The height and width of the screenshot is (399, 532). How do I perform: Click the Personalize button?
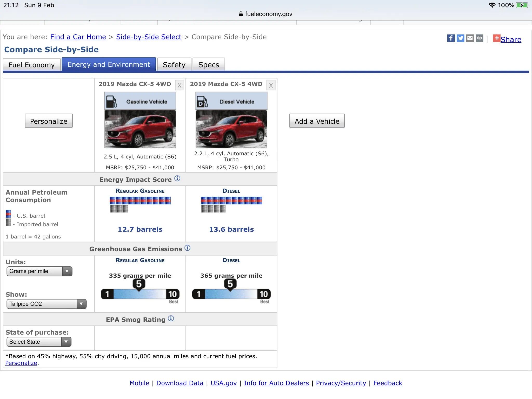pyautogui.click(x=49, y=121)
